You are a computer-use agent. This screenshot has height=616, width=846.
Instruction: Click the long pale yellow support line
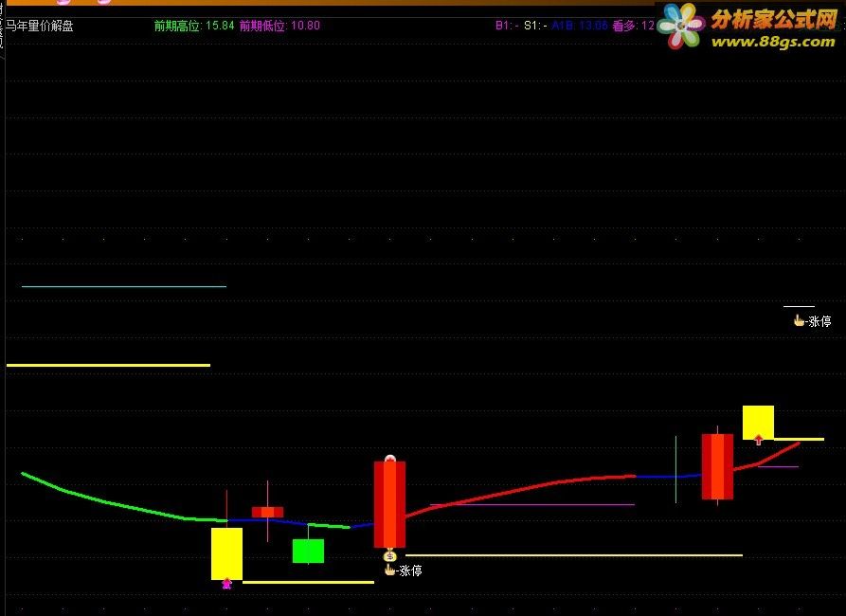(573, 555)
